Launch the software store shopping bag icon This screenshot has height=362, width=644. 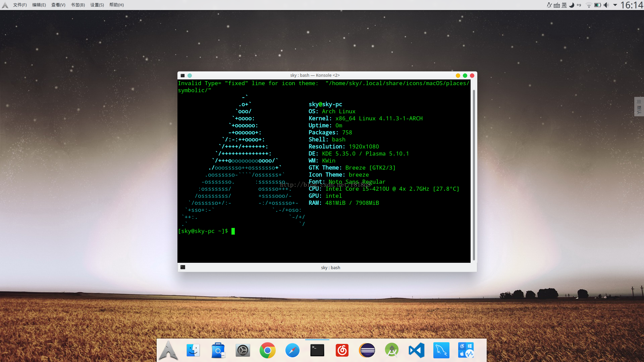pos(218,351)
